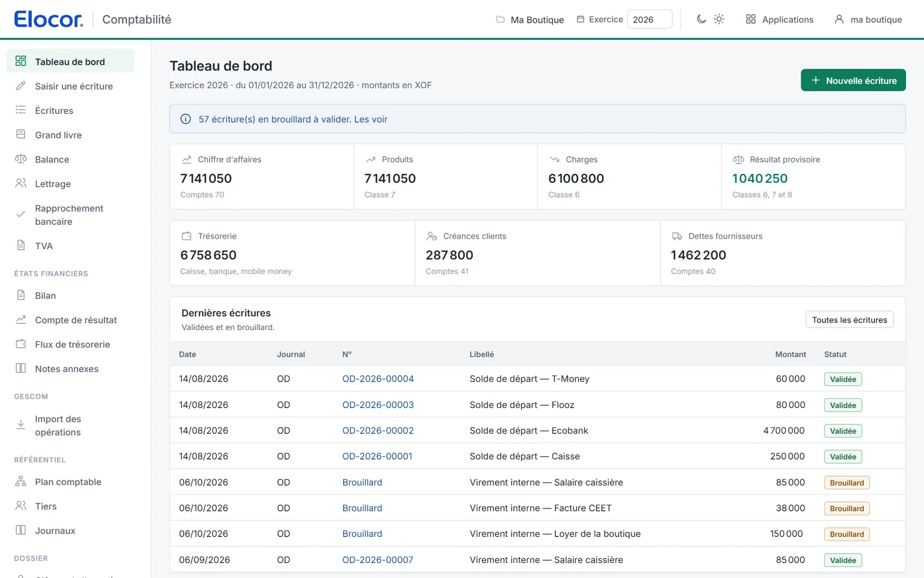The height and width of the screenshot is (578, 924).
Task: Click Toutes les écritures button
Action: tap(850, 320)
